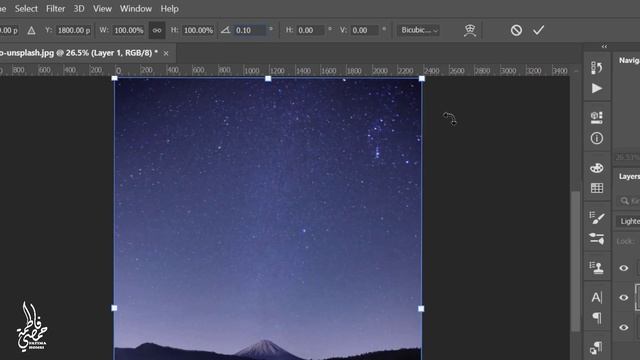
Task: Open the View menu
Action: pos(102,9)
